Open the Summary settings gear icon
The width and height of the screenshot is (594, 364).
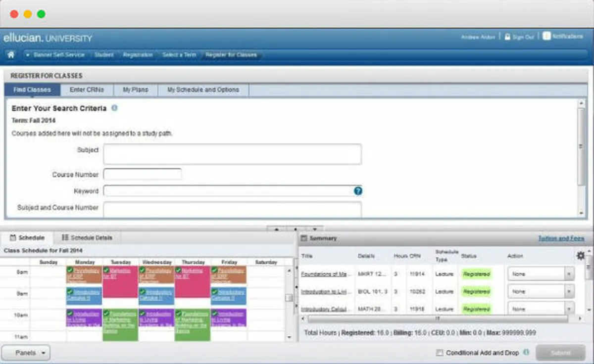point(581,256)
